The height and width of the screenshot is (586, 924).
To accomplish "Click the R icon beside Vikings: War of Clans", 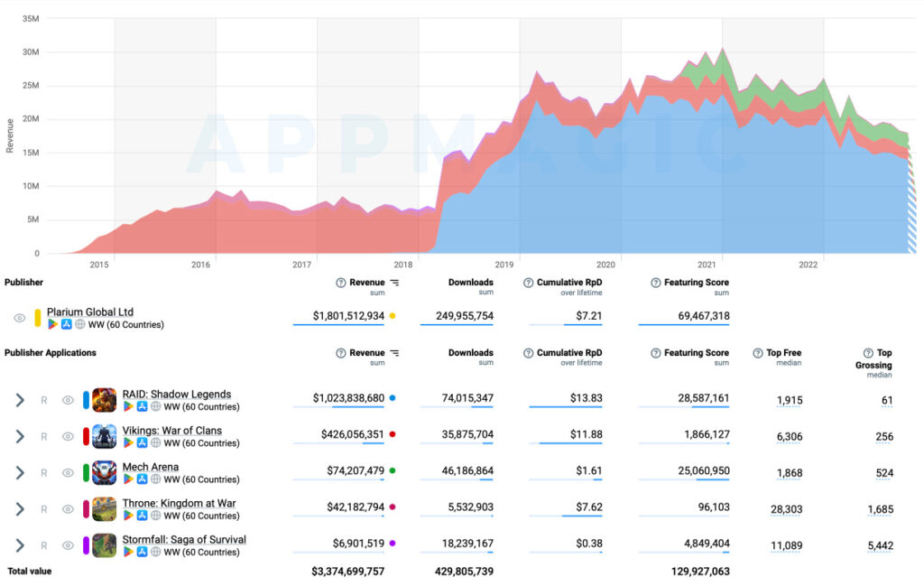I will coord(43,436).
